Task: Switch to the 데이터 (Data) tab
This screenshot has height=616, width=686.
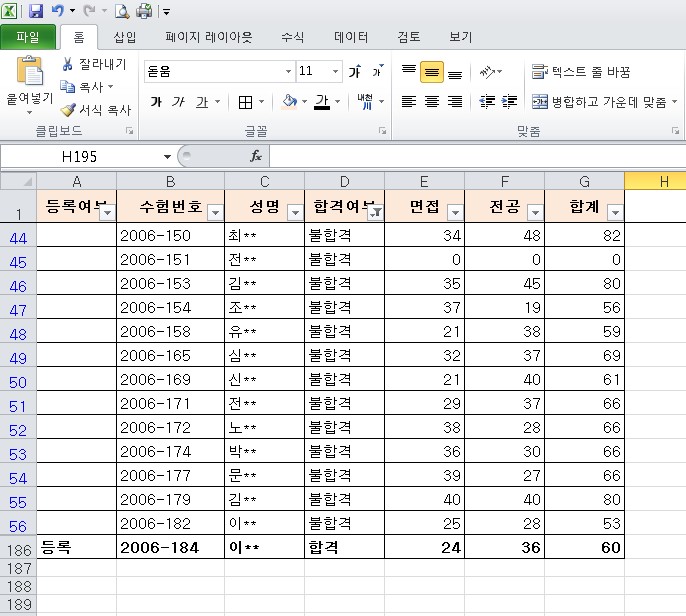Action: click(351, 37)
